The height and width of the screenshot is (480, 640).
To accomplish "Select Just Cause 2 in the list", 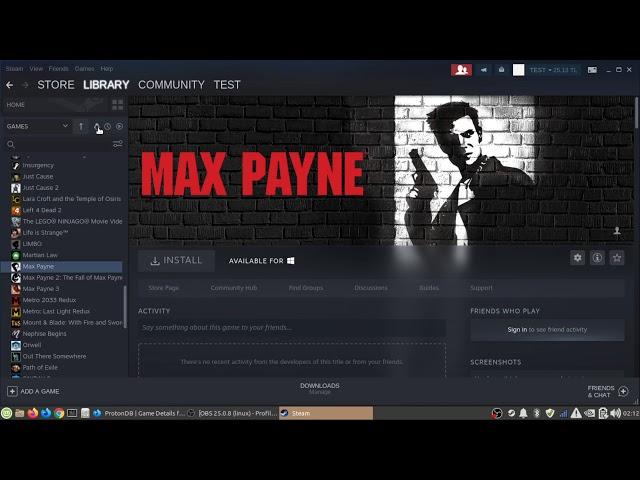I will coord(40,188).
